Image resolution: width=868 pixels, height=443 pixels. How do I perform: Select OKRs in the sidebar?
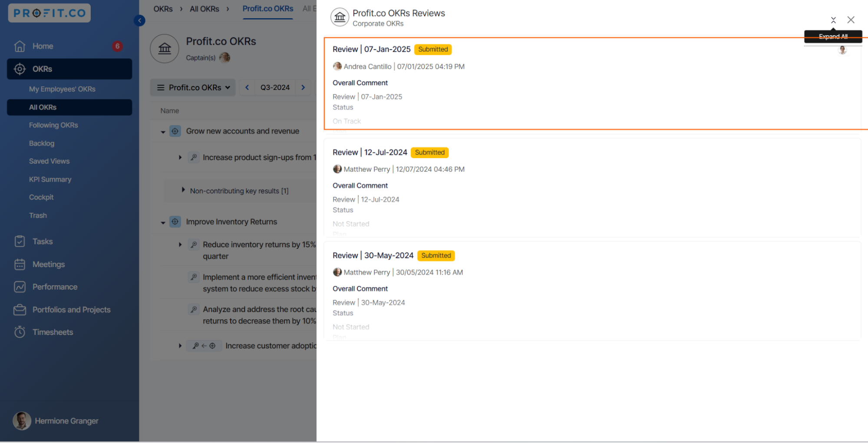point(69,69)
